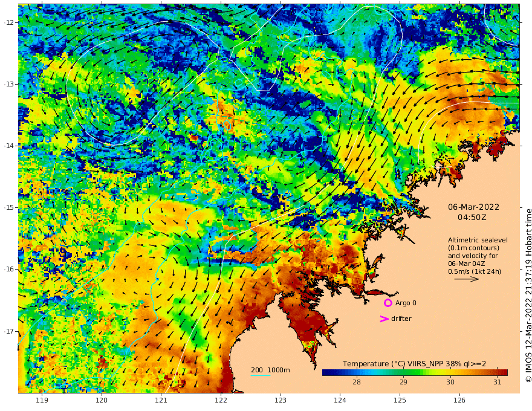This screenshot has width=532, height=411.
Task: Click the 'Argo 0' label
Action: click(406, 303)
